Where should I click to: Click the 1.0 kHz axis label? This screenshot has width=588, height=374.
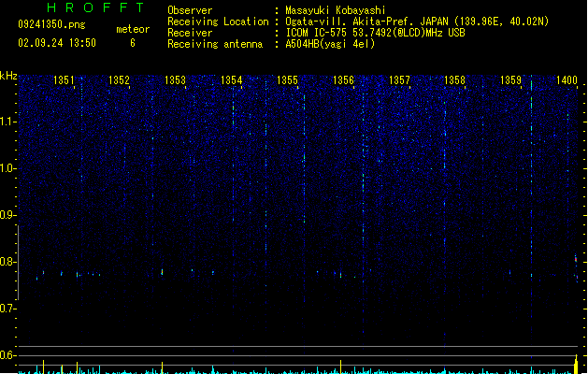[8, 168]
